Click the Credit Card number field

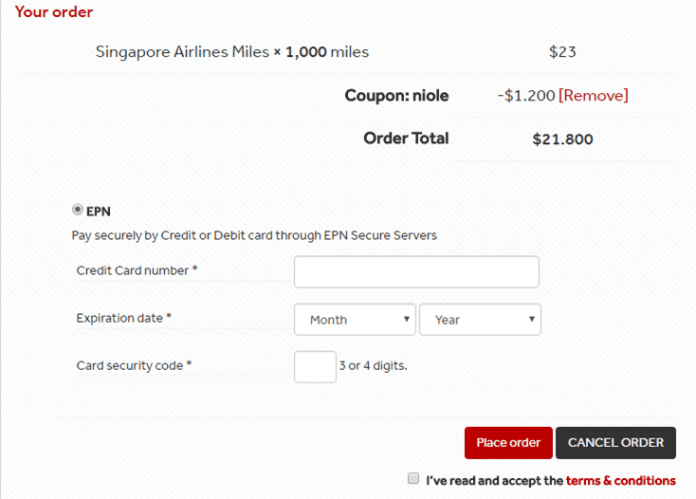tap(416, 272)
